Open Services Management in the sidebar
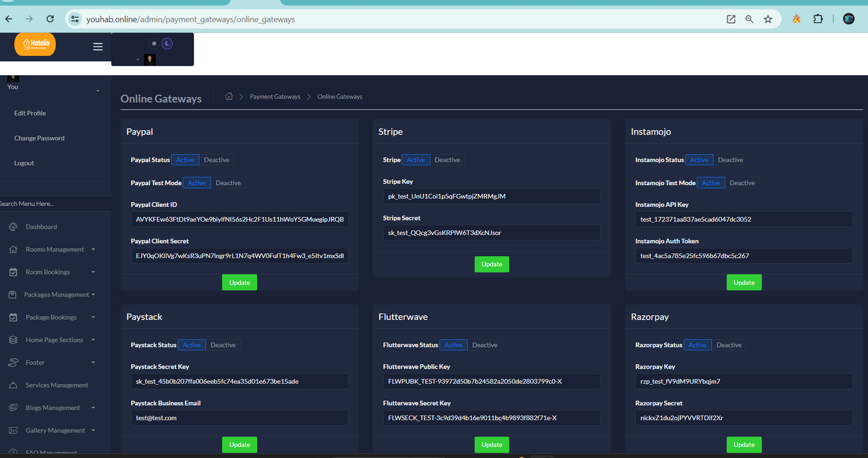Screen dimensions: 868x458 pyautogui.click(x=57, y=385)
